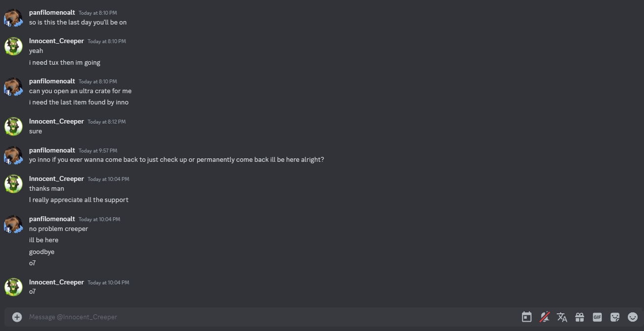Open panfilomenoalt avatar on first message
This screenshot has height=331, width=644.
(x=14, y=18)
